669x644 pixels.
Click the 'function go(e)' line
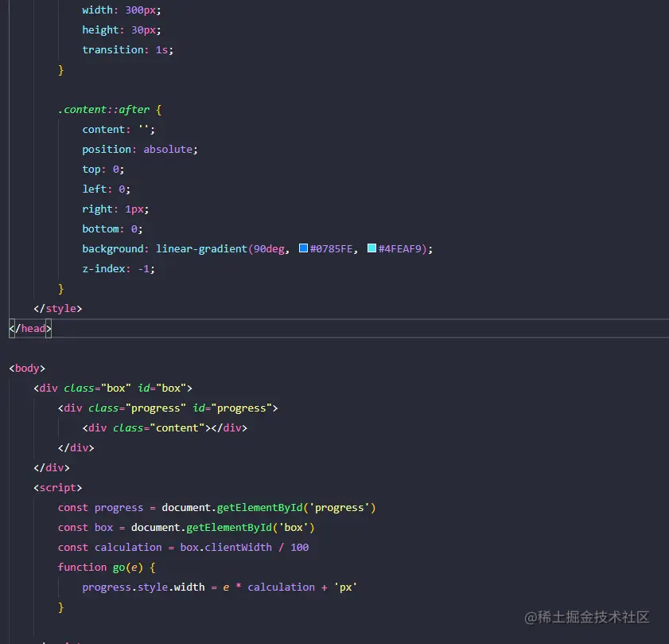[107, 568]
